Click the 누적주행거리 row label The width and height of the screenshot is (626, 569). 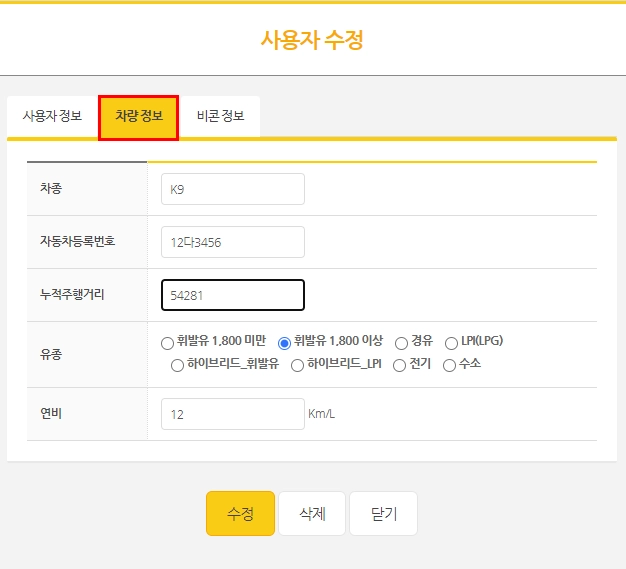[x=72, y=294]
